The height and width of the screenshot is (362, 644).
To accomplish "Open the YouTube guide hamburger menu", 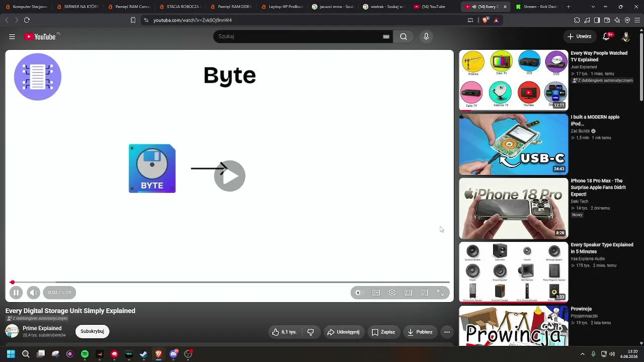I will 12,37.
